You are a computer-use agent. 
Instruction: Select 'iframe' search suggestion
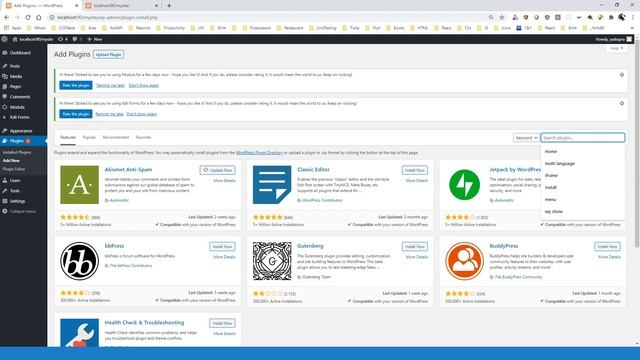(x=583, y=176)
